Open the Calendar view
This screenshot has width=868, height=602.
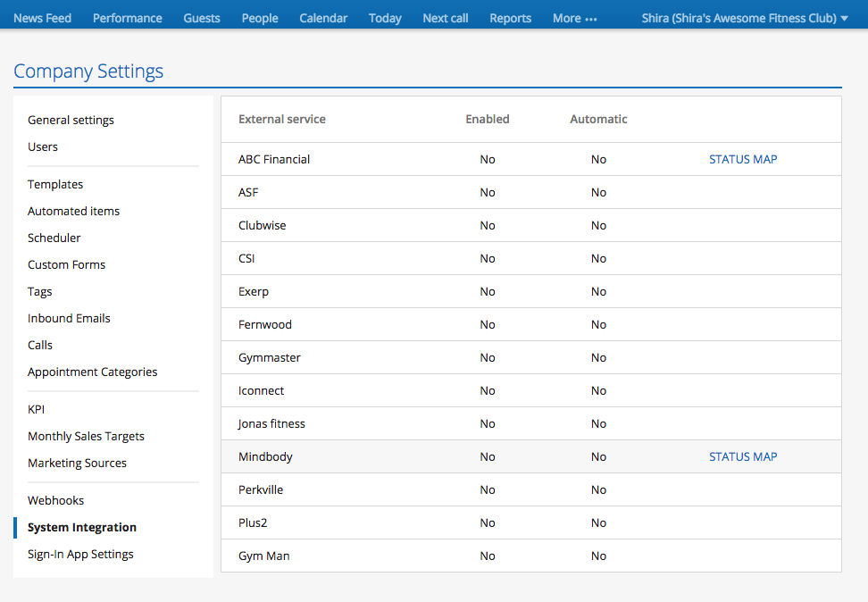[x=323, y=18]
